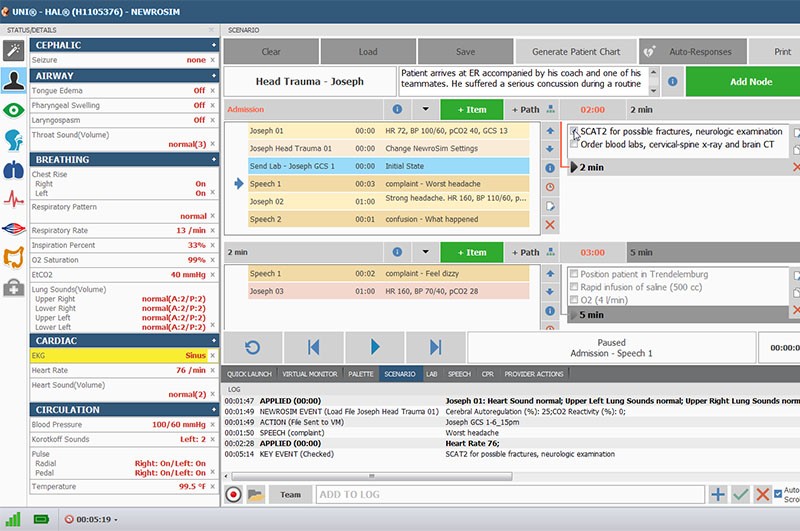The height and width of the screenshot is (531, 800).
Task: Open the lungs breathing category icon
Action: [14, 168]
